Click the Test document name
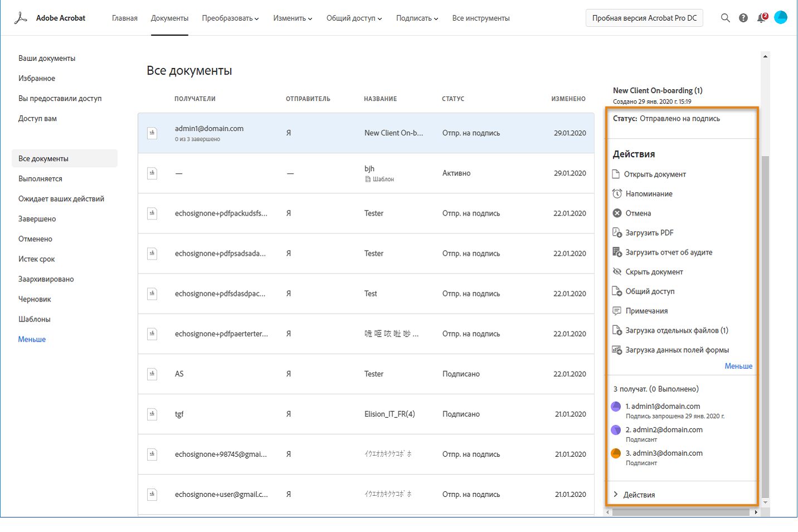Viewport: 798px width, 532px height. click(371, 294)
